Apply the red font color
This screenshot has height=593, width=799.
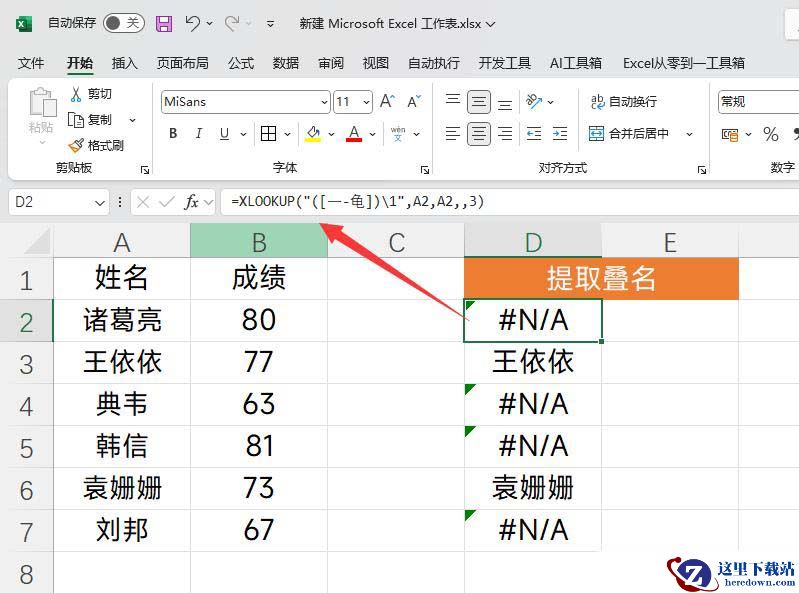coord(354,133)
